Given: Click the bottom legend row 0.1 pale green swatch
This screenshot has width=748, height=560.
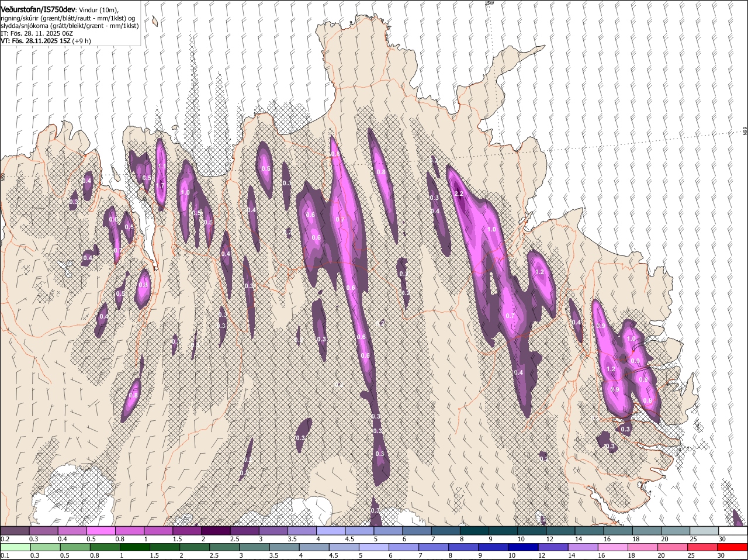Looking at the screenshot, I should coord(15,548).
